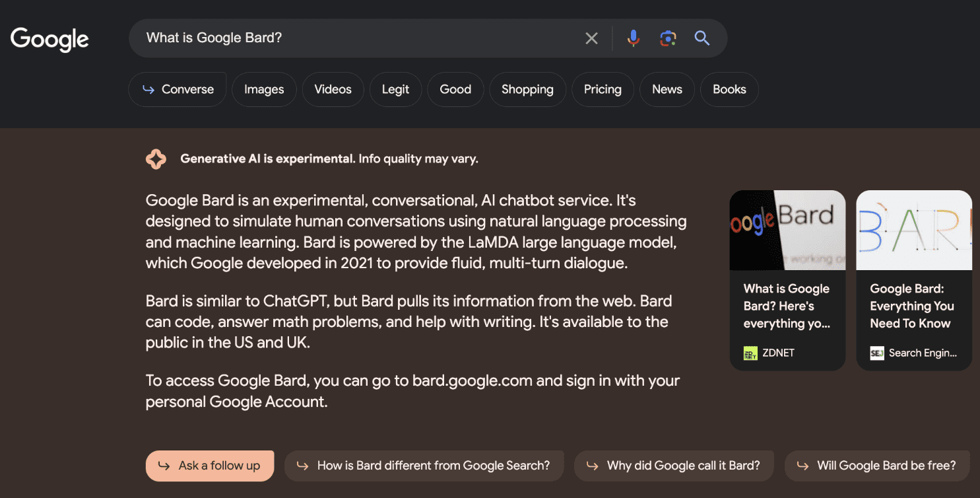The height and width of the screenshot is (498, 980).
Task: Select the Converse chip
Action: tap(177, 89)
